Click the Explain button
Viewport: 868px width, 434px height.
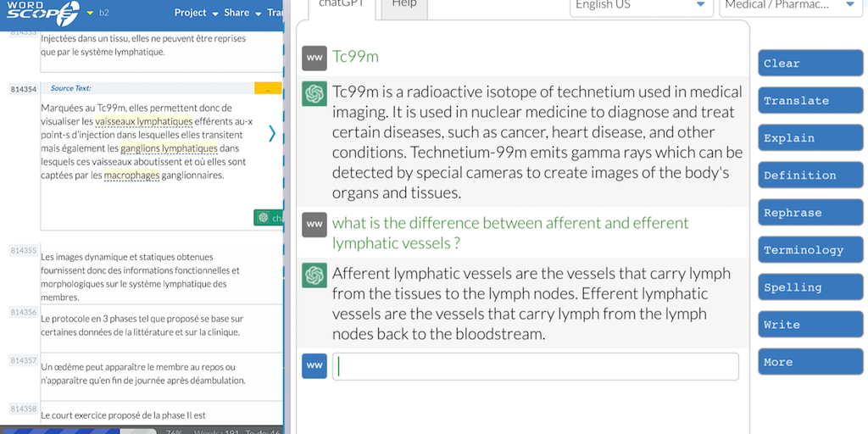[x=810, y=138]
